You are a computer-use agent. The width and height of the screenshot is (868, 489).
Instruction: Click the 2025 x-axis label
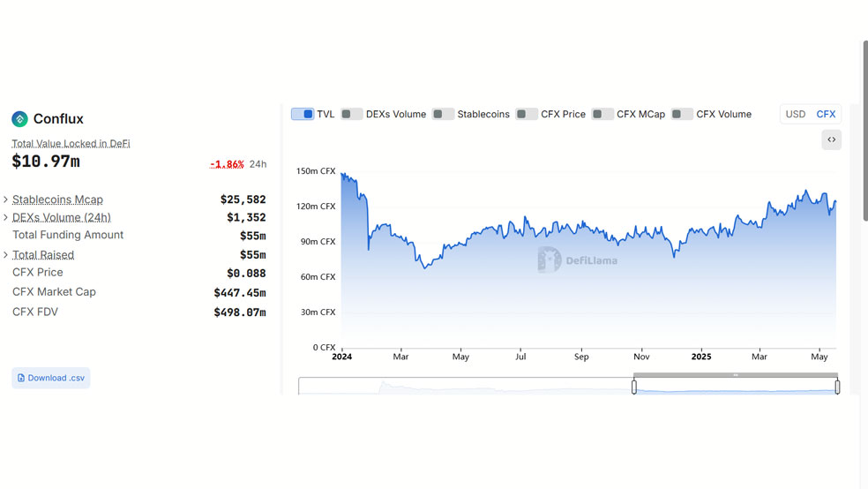point(700,357)
